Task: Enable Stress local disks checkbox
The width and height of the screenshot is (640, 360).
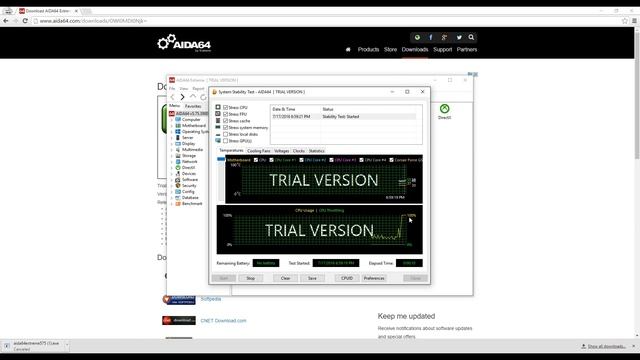Action: (x=225, y=134)
